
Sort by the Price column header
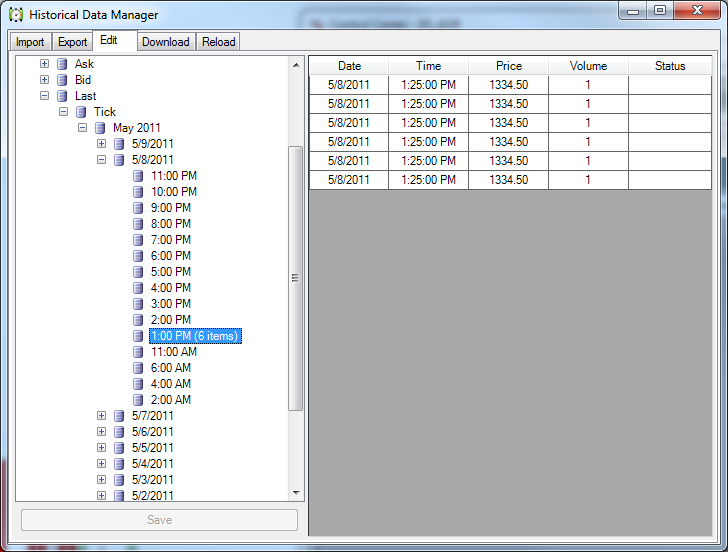click(509, 66)
